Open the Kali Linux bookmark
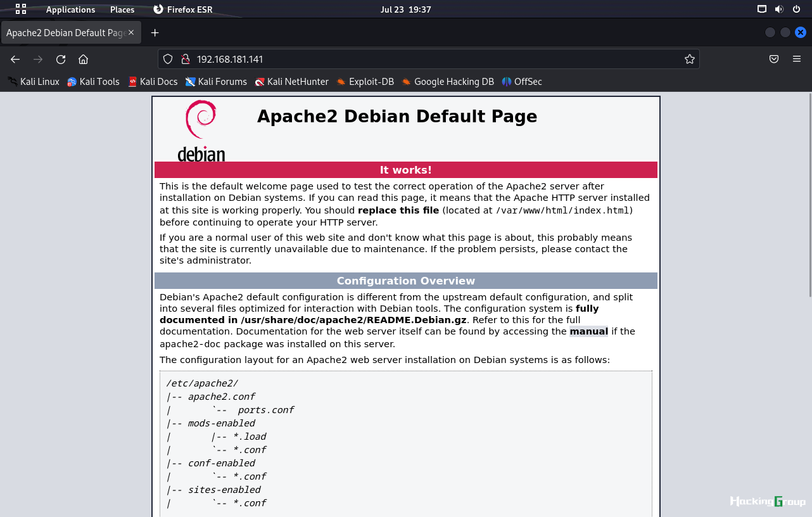The width and height of the screenshot is (812, 517). [34, 81]
